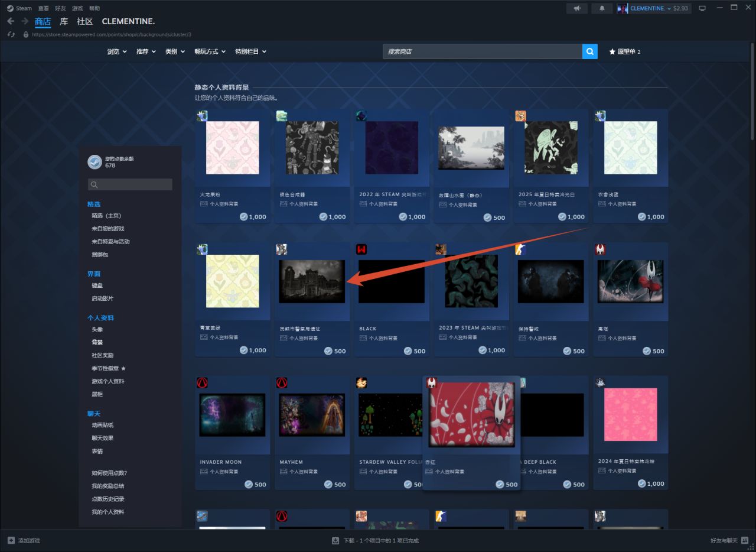Click the Hollow Knight icon on 高塔 card
The width and height of the screenshot is (756, 552).
pos(600,249)
